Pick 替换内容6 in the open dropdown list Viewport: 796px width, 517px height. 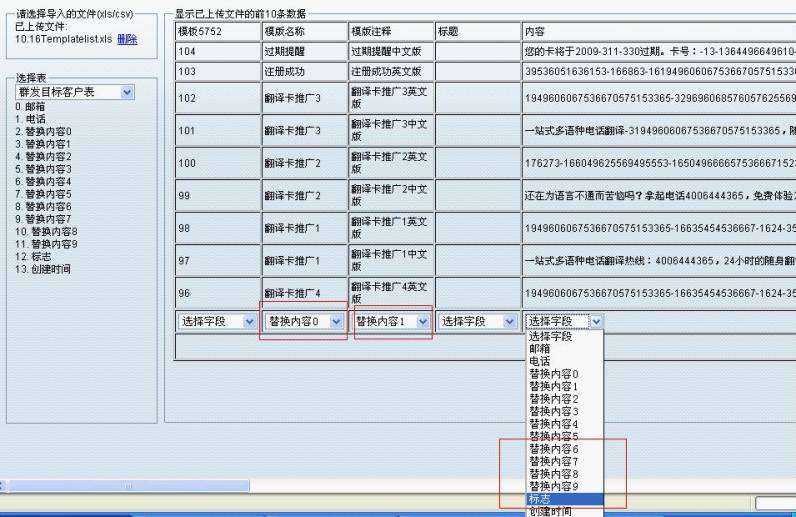(554, 449)
